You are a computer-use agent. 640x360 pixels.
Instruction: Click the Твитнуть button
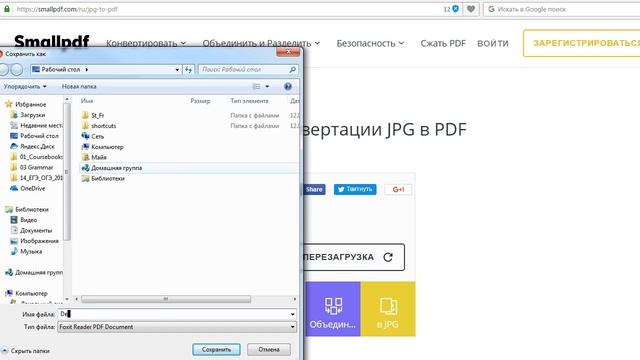(355, 189)
